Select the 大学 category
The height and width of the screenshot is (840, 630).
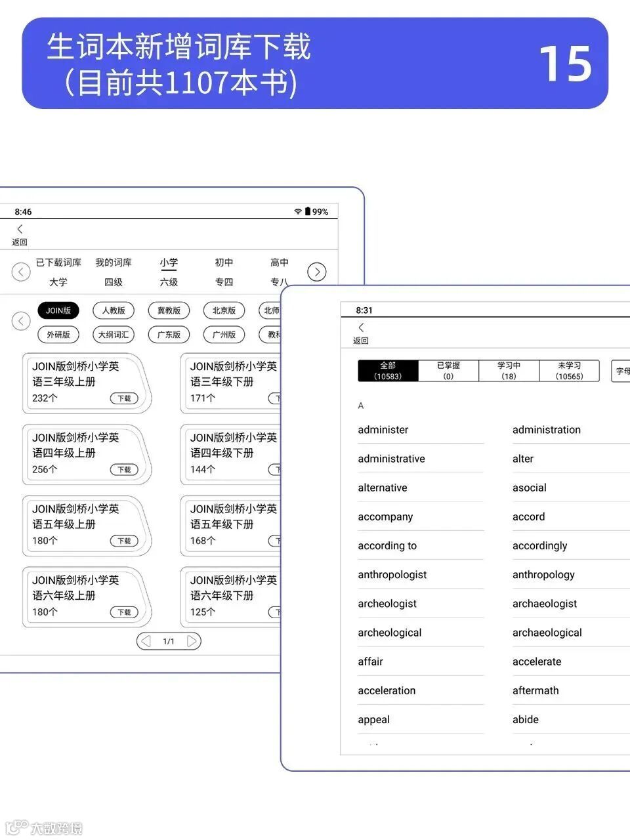pos(58,282)
